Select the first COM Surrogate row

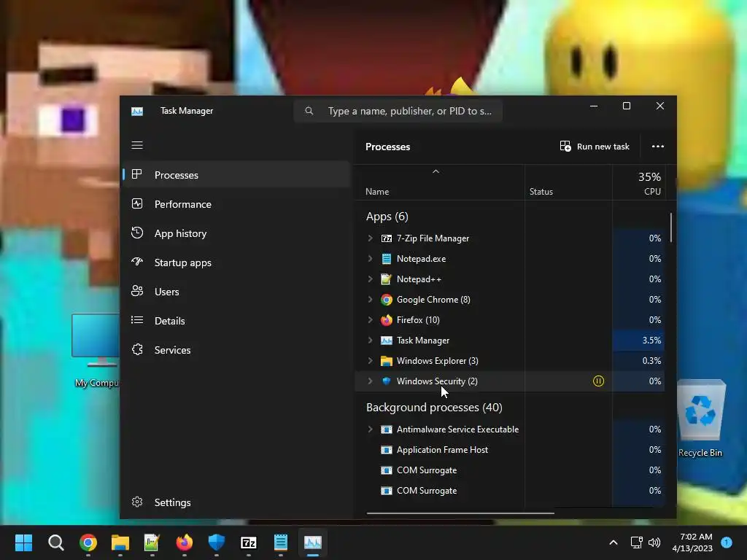point(510,470)
